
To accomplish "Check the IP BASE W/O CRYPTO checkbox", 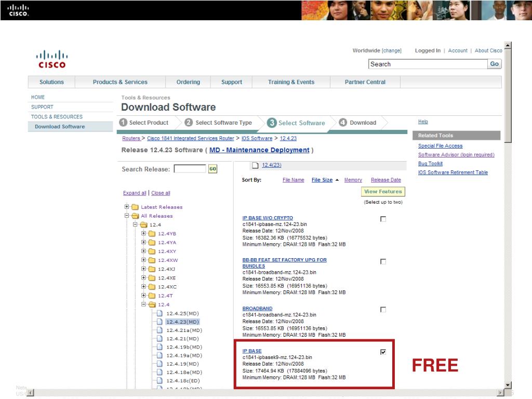I will click(x=383, y=219).
